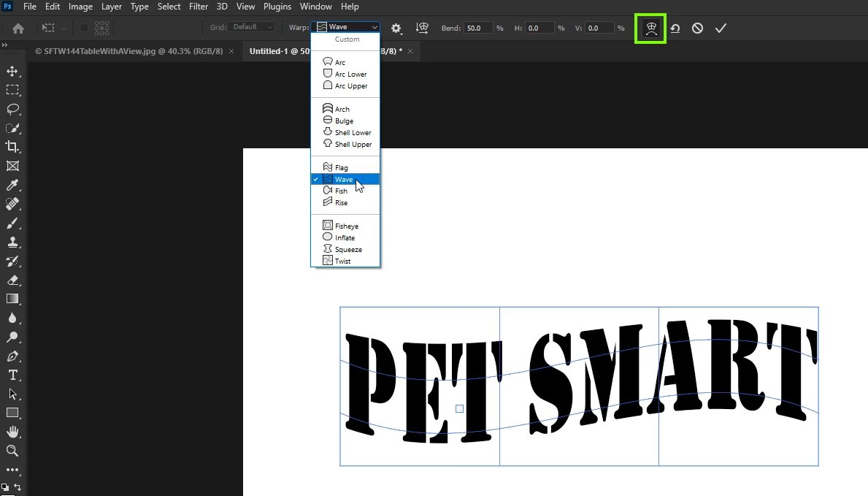Swap foreground and background colors

click(18, 487)
